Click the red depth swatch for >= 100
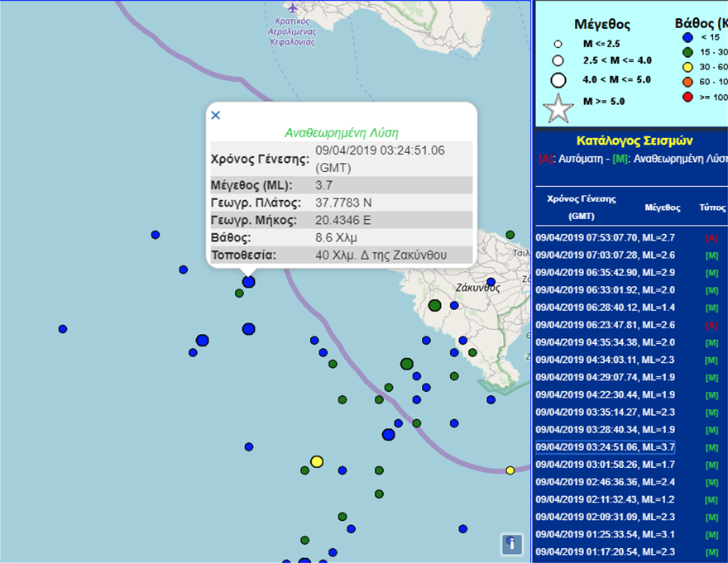Image resolution: width=728 pixels, height=563 pixels. pyautogui.click(x=687, y=97)
